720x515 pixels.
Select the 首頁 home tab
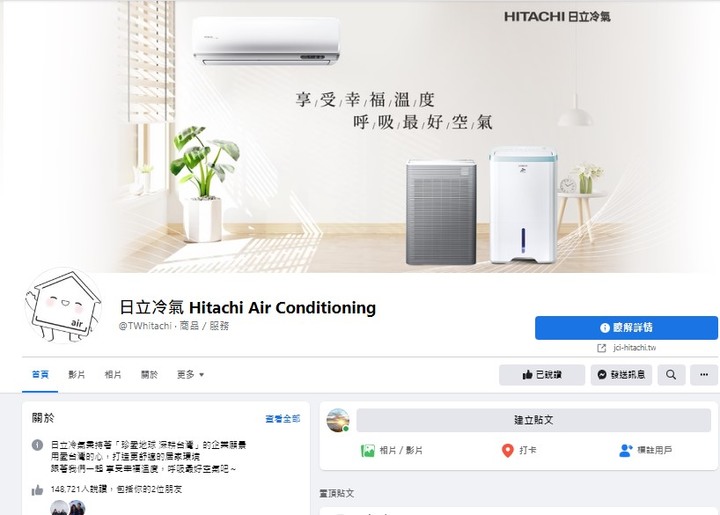(40, 375)
